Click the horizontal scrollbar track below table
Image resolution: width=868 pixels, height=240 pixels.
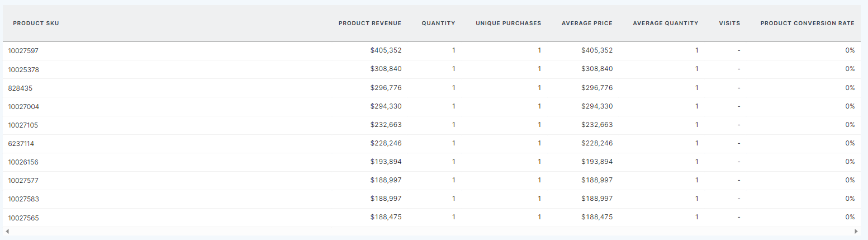(430, 231)
